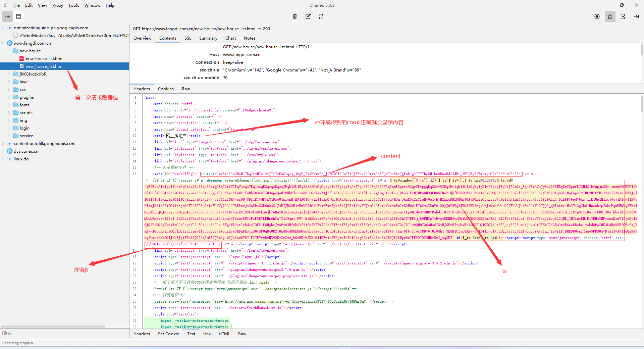The width and height of the screenshot is (644, 349).
Task: Click the service folder icon
Action: [16, 136]
